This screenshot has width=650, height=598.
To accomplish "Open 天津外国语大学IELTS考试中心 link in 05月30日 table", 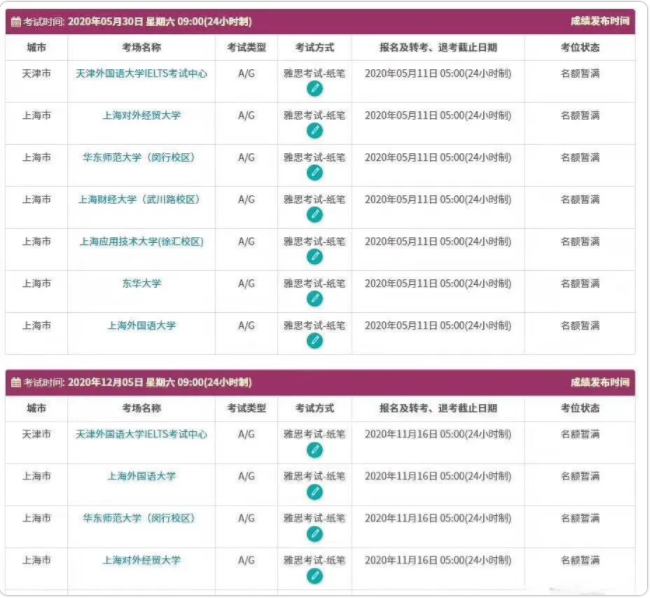I will 141,74.
